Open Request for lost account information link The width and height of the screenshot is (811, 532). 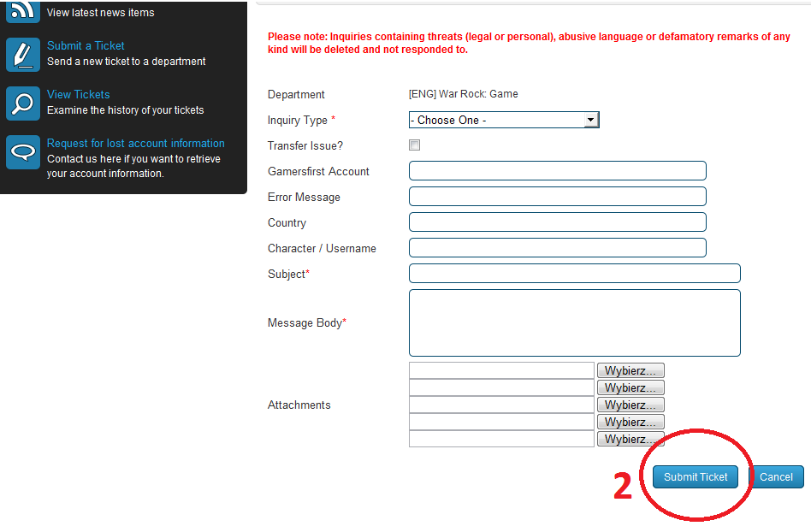pos(136,143)
